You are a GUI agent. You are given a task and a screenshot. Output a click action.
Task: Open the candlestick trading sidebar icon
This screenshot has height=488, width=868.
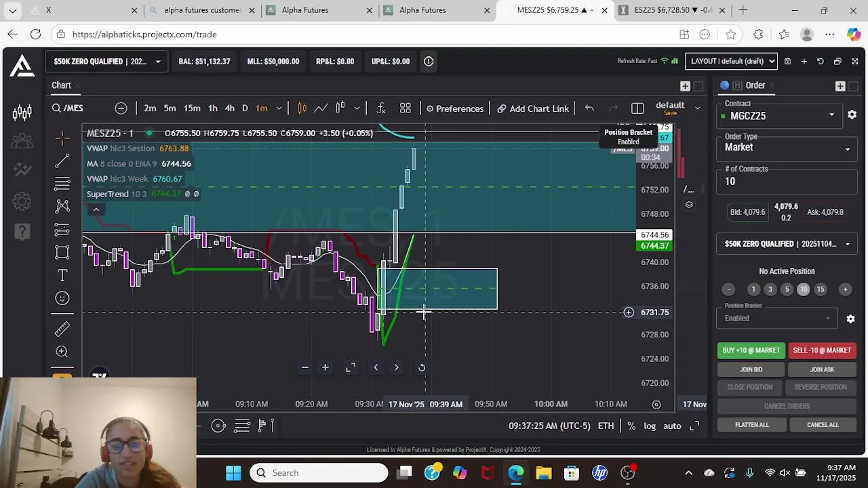(x=22, y=113)
